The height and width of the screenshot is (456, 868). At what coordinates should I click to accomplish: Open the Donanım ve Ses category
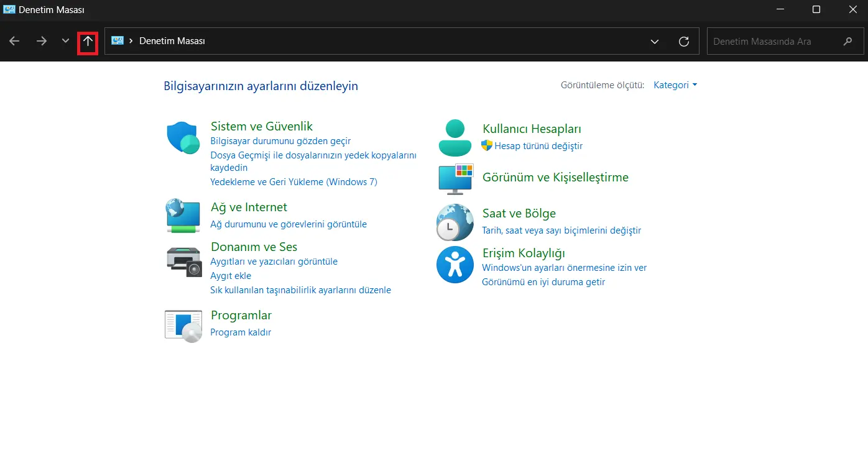coord(254,247)
